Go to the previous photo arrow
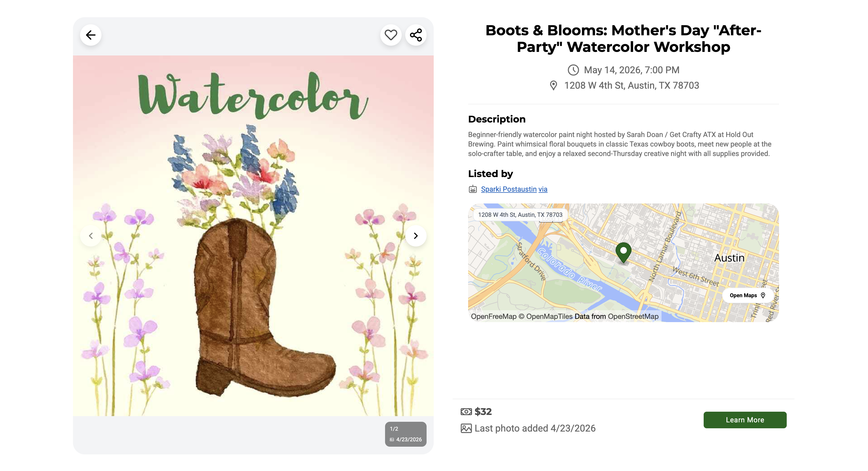Screen dimensions: 868x471 [91, 236]
